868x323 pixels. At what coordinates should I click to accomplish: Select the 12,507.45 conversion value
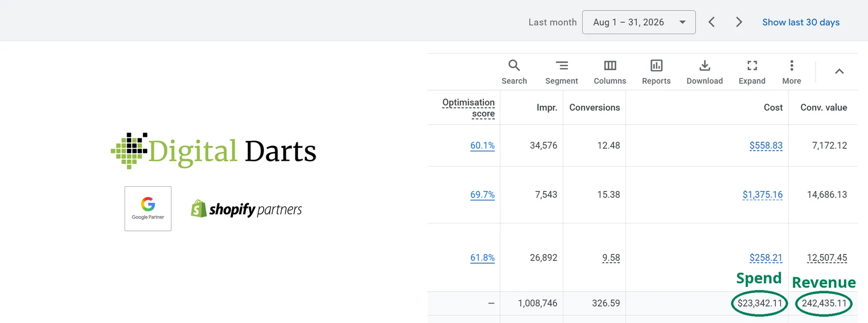click(827, 258)
